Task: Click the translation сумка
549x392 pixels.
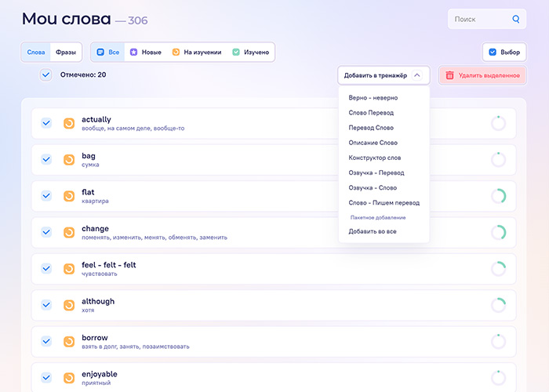Action: point(90,165)
